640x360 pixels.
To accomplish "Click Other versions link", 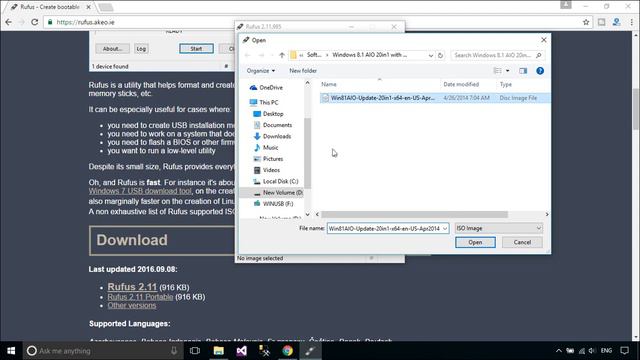I will click(x=131, y=306).
